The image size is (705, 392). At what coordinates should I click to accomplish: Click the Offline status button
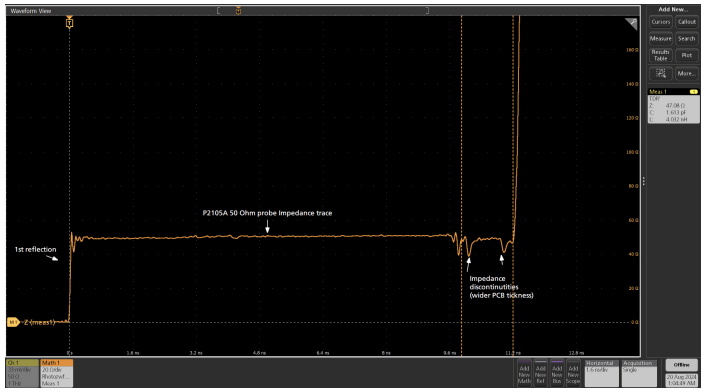(682, 365)
